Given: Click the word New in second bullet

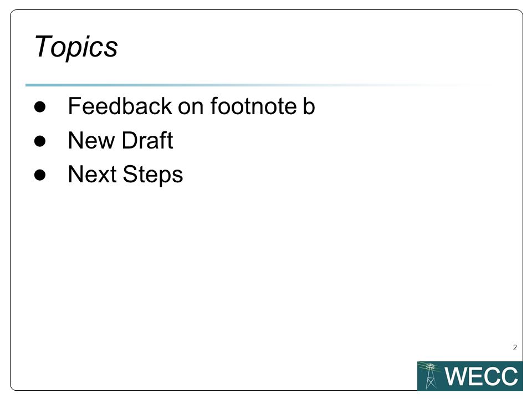Looking at the screenshot, I should click(91, 140).
